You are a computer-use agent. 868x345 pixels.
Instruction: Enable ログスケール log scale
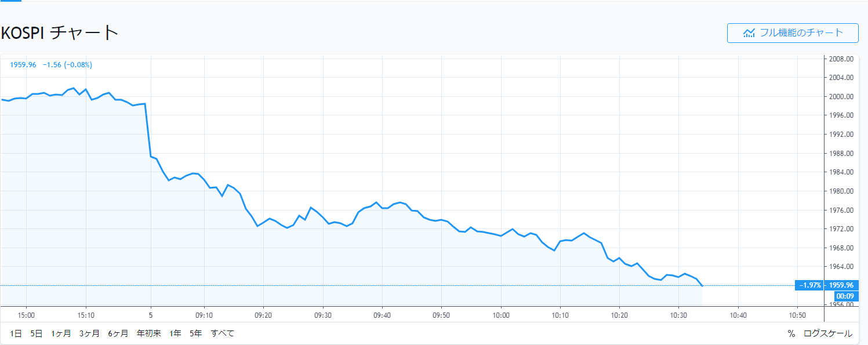pyautogui.click(x=827, y=333)
